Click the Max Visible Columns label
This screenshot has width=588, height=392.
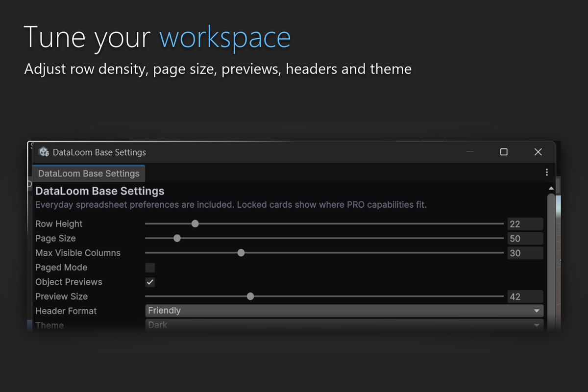pos(78,253)
